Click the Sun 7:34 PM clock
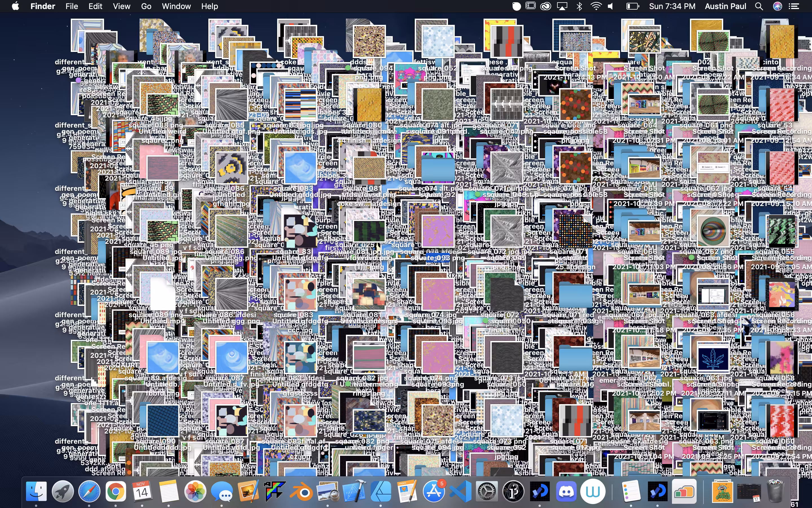This screenshot has height=508, width=812. 672,6
